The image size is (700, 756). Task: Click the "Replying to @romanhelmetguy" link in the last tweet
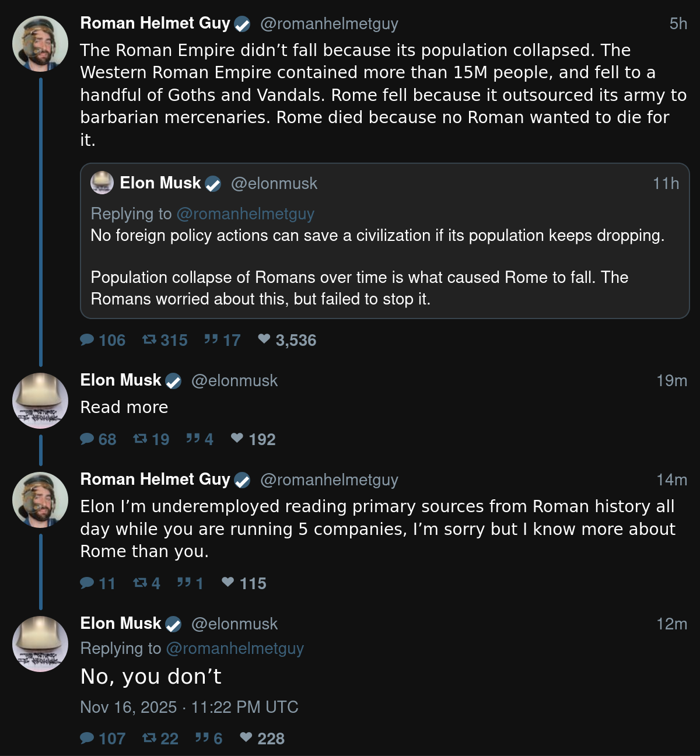click(x=235, y=648)
